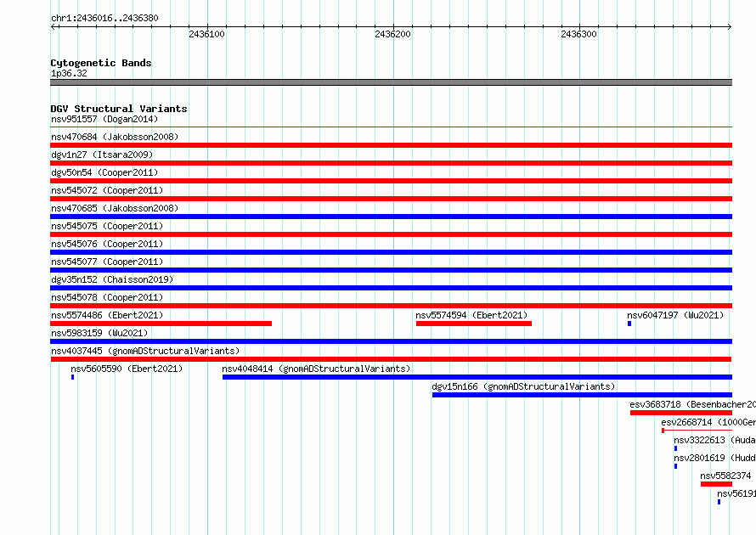
Task: Open the dgv1n27 (Itsara2009) variant label
Action: click(102, 155)
